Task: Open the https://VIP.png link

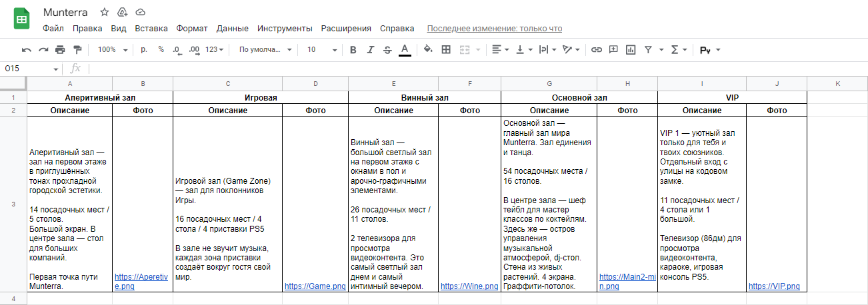Action: [774, 286]
